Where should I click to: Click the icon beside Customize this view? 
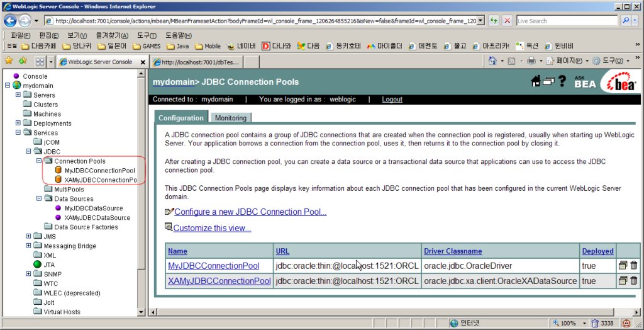coord(169,227)
